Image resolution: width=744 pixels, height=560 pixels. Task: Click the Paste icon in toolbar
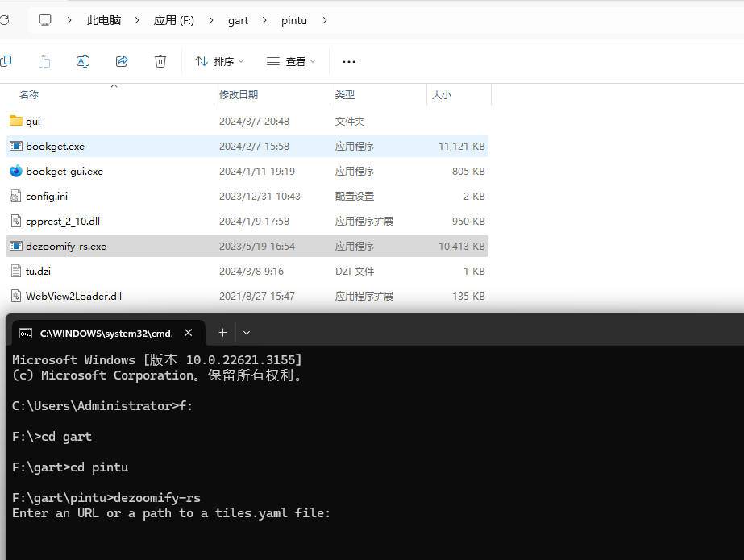point(44,61)
